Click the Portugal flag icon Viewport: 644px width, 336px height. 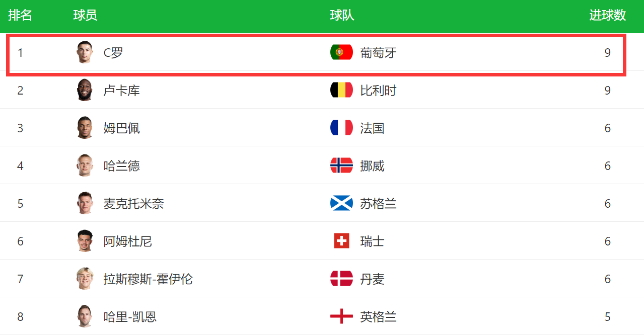click(x=341, y=52)
